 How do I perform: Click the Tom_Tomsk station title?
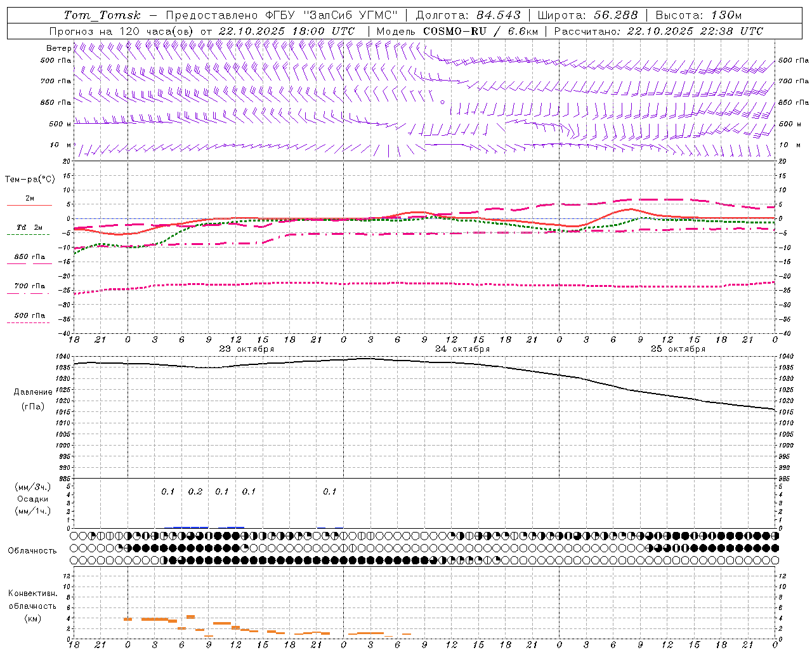102,15
